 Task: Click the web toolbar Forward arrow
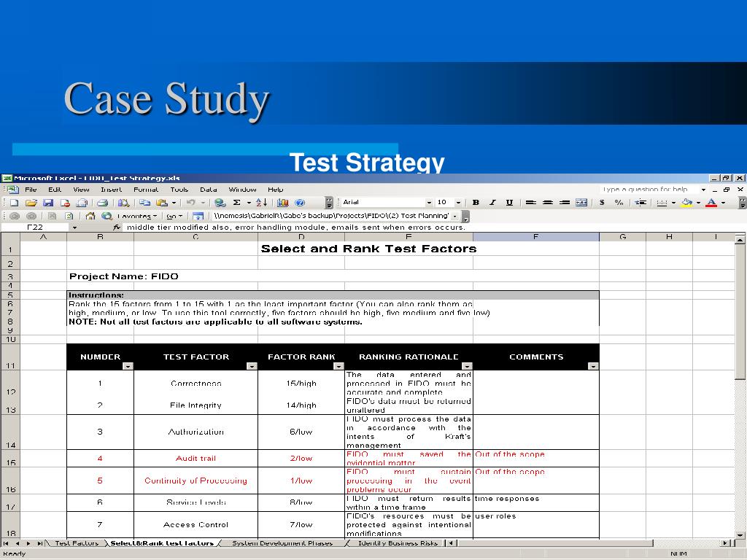(31, 216)
